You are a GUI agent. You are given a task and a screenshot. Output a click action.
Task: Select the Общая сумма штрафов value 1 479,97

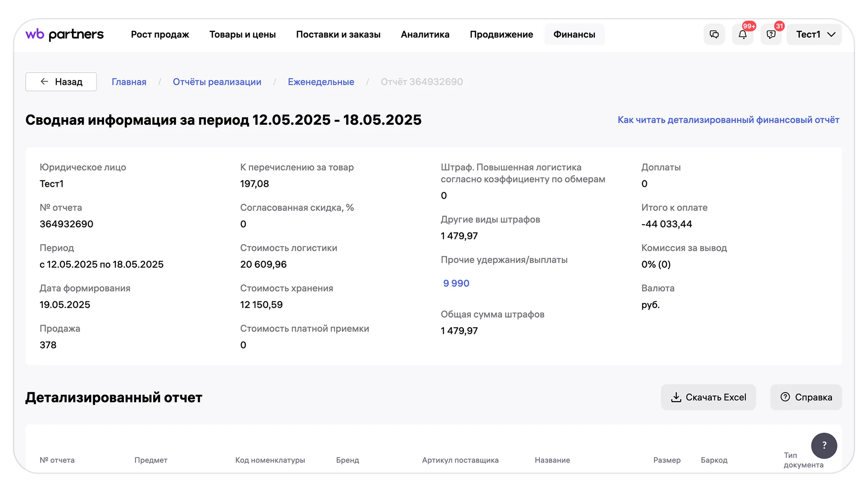coord(459,331)
